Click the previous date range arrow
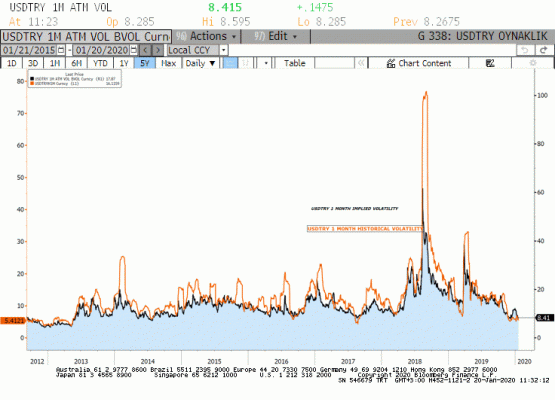The height and width of the screenshot is (400, 555). click(x=145, y=50)
